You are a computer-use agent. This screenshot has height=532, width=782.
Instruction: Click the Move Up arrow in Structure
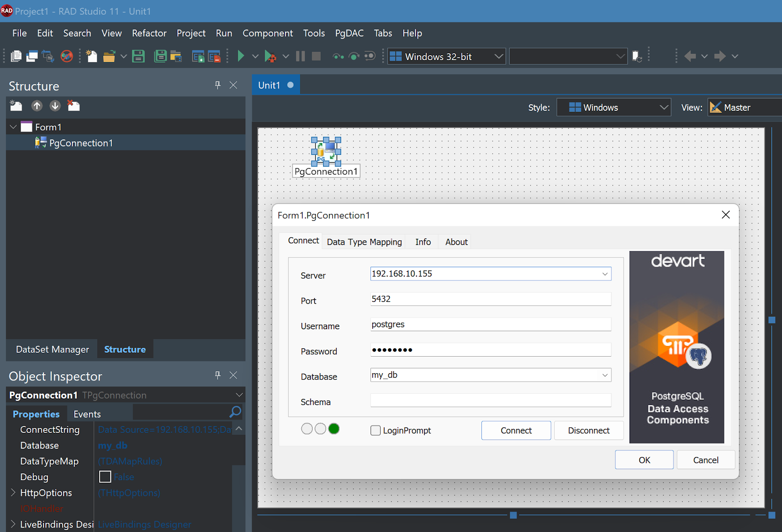pyautogui.click(x=37, y=106)
